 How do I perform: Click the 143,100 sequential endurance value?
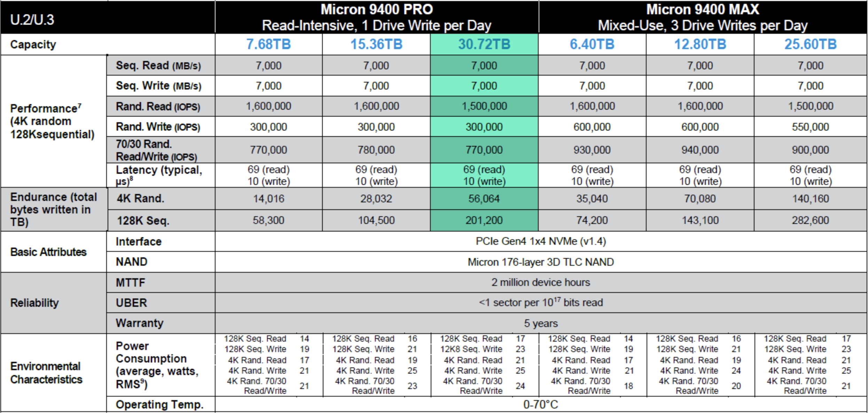point(700,220)
